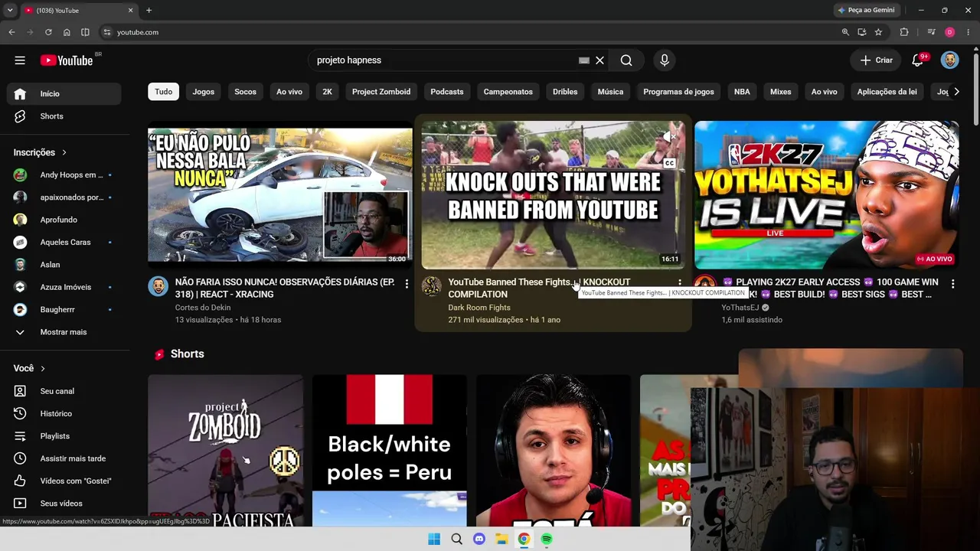The width and height of the screenshot is (980, 551).
Task: Open the notifications bell
Action: point(917,60)
